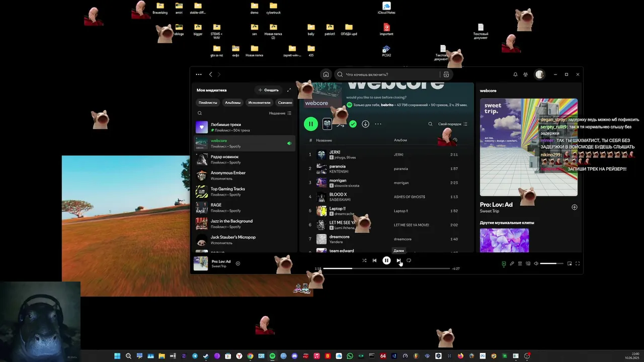This screenshot has height=362, width=644.
Task: Select track morrigan
Action: [386, 183]
